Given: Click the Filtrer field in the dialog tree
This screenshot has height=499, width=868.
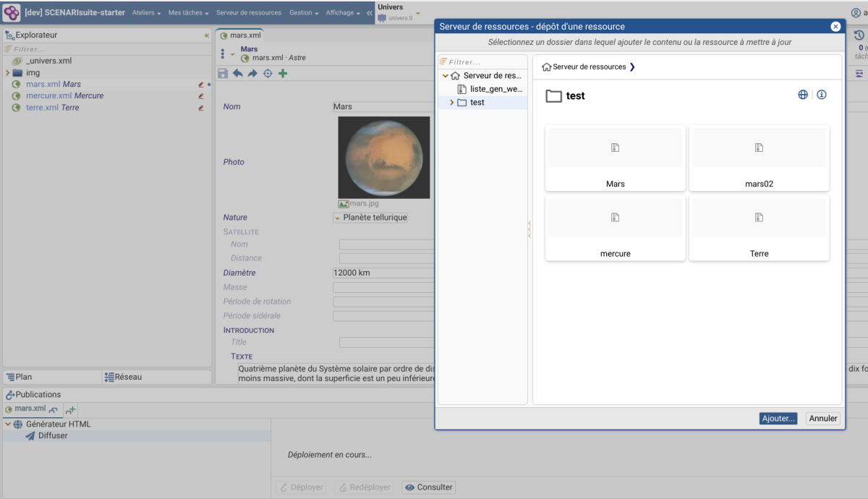Looking at the screenshot, I should 485,62.
